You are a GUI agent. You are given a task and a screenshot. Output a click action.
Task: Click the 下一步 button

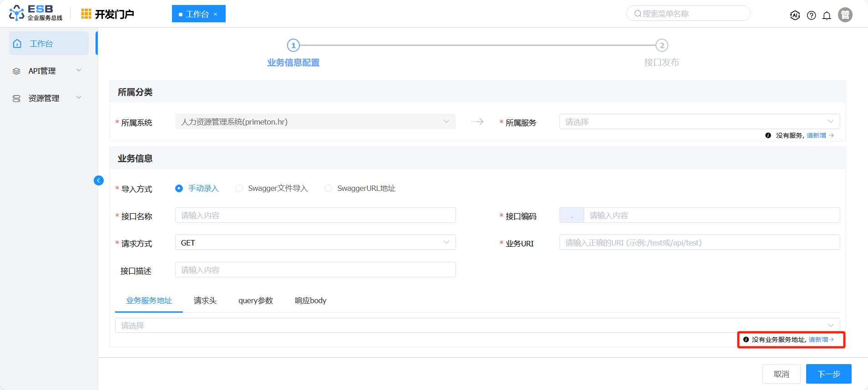[828, 374]
